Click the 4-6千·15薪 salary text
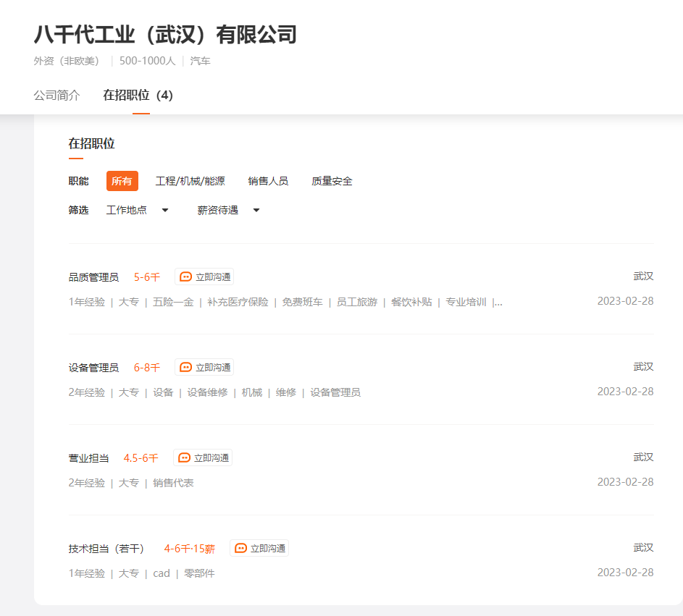 190,549
